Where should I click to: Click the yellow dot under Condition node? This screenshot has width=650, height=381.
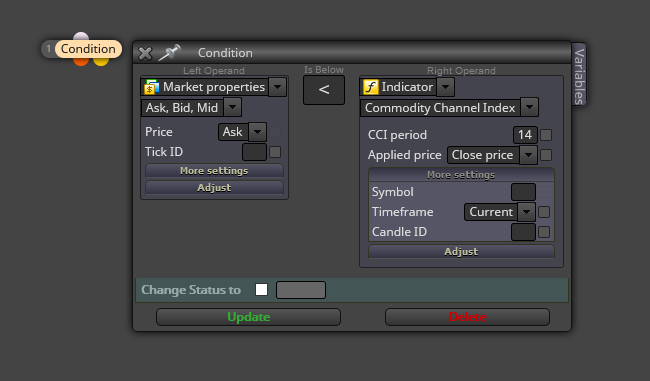click(x=101, y=61)
